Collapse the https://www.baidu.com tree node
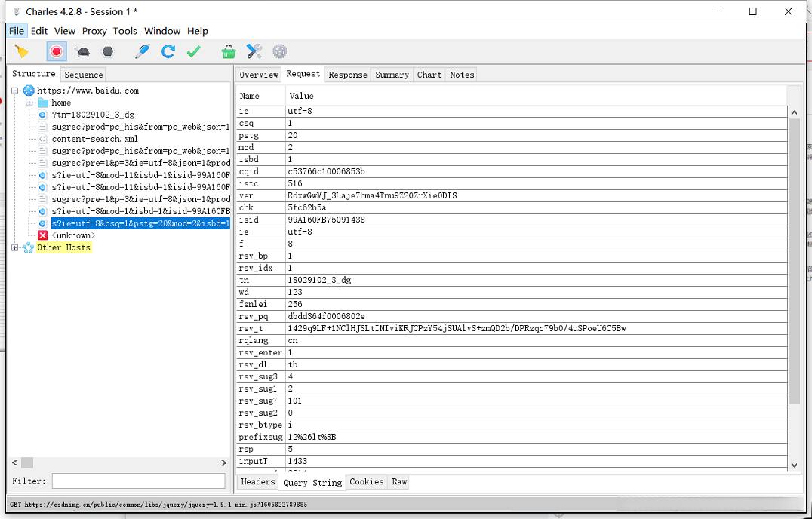 (x=16, y=91)
